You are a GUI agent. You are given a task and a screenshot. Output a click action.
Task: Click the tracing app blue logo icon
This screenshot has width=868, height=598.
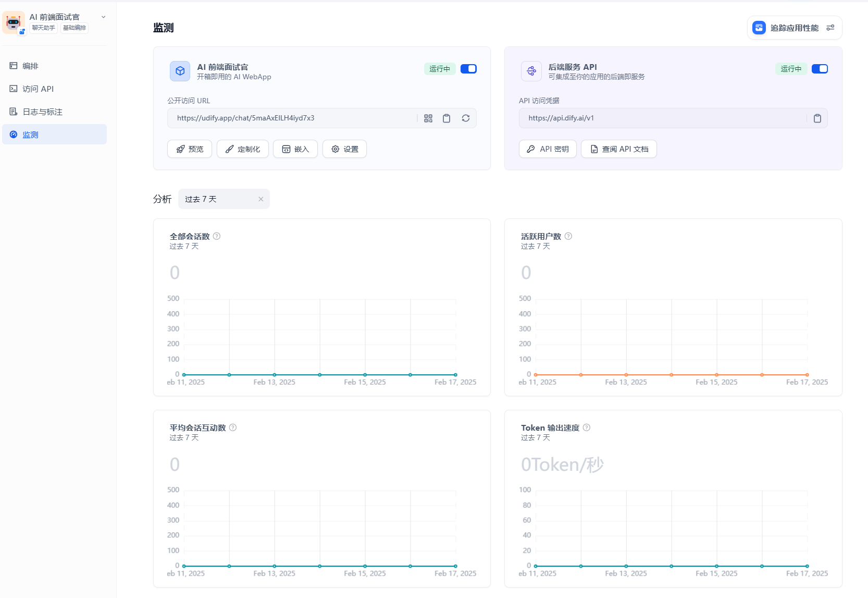click(x=759, y=28)
